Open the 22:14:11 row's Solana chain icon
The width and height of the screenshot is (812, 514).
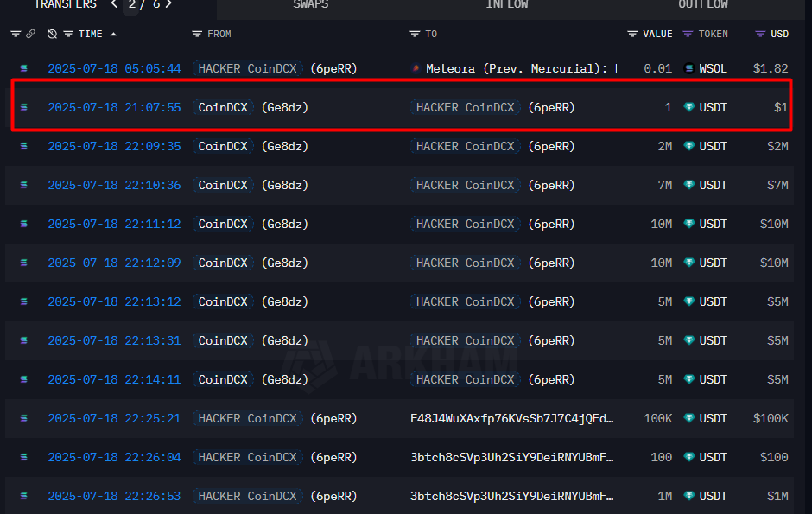[x=24, y=379]
